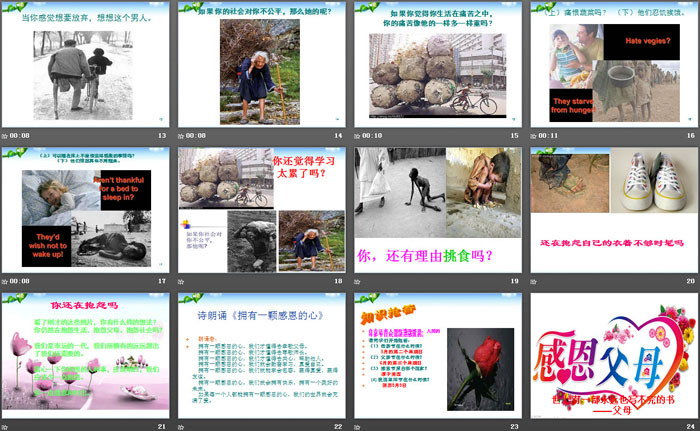Select slide 13 thumbnail with man on crutches
Viewport: 700px width, 431px height.
[x=85, y=64]
